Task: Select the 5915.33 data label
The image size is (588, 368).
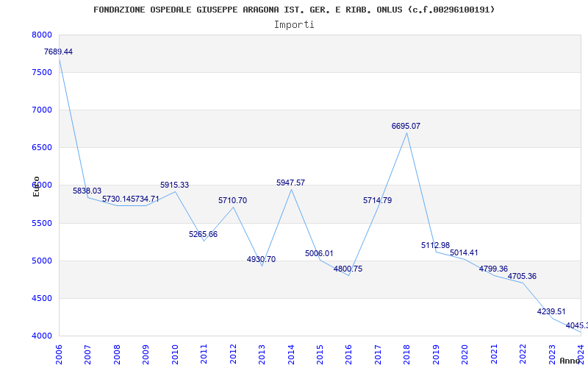Action: (174, 185)
